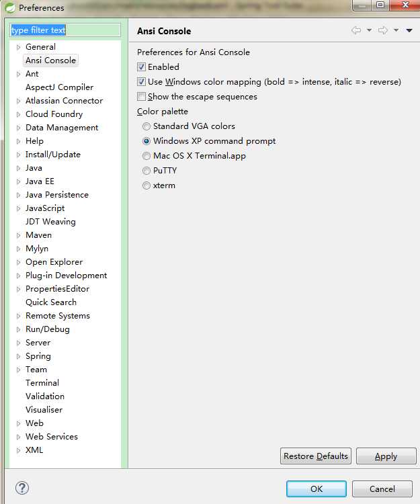Confirm with the OK button
Screen dimensions: 420x504
[317, 489]
